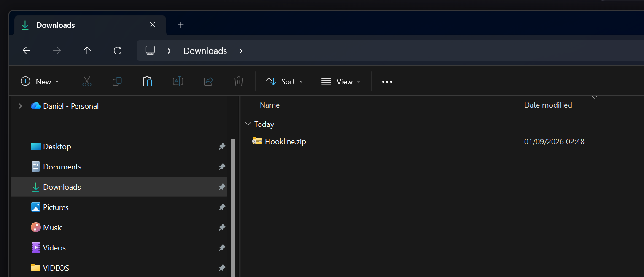Viewport: 644px width, 277px height.
Task: Click the pin icon next to Music
Action: (222, 228)
